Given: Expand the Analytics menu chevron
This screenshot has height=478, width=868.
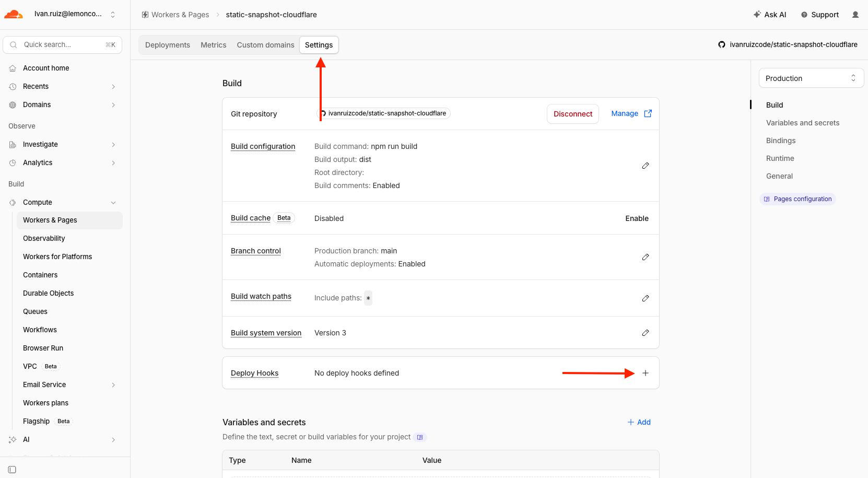Looking at the screenshot, I should [113, 163].
